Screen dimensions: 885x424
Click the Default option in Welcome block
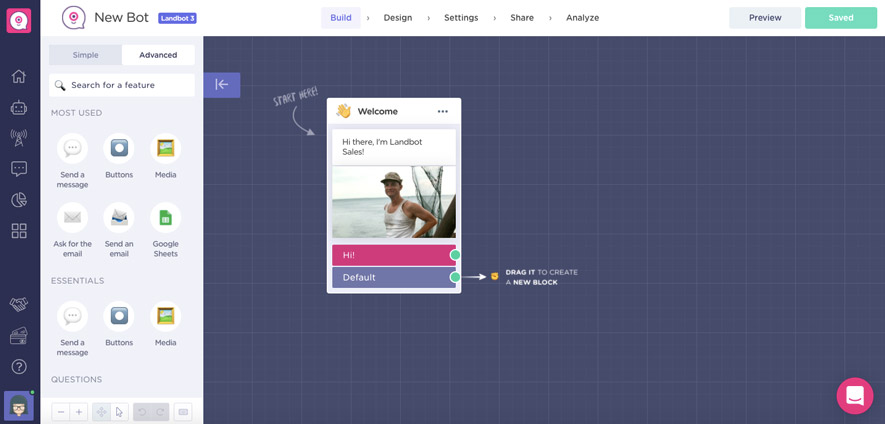point(393,277)
